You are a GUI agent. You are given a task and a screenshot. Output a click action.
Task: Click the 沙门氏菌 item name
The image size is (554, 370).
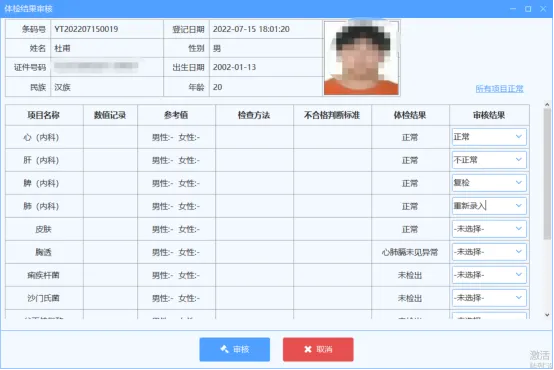pos(43,298)
